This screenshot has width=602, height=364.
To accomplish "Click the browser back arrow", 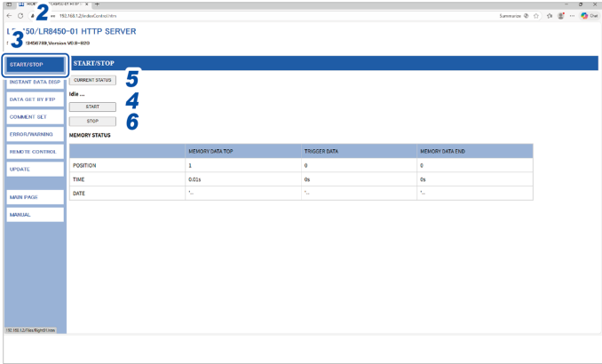I will pyautogui.click(x=9, y=16).
